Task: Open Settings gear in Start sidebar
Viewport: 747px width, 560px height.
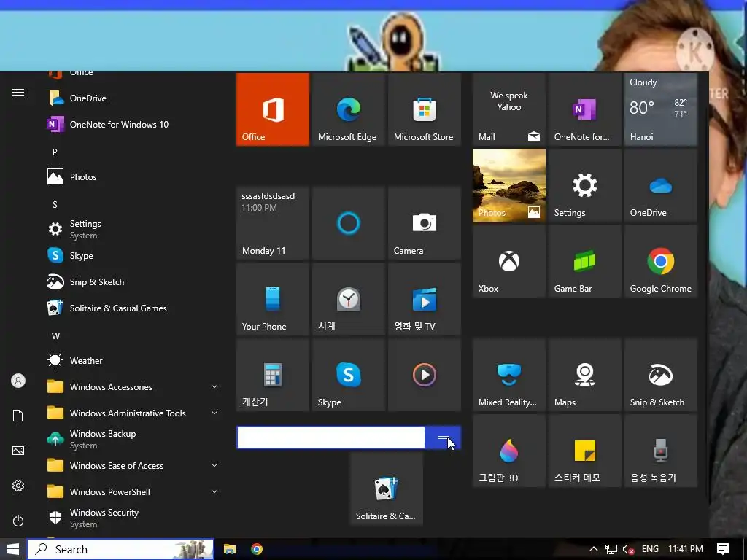Action: click(x=18, y=486)
